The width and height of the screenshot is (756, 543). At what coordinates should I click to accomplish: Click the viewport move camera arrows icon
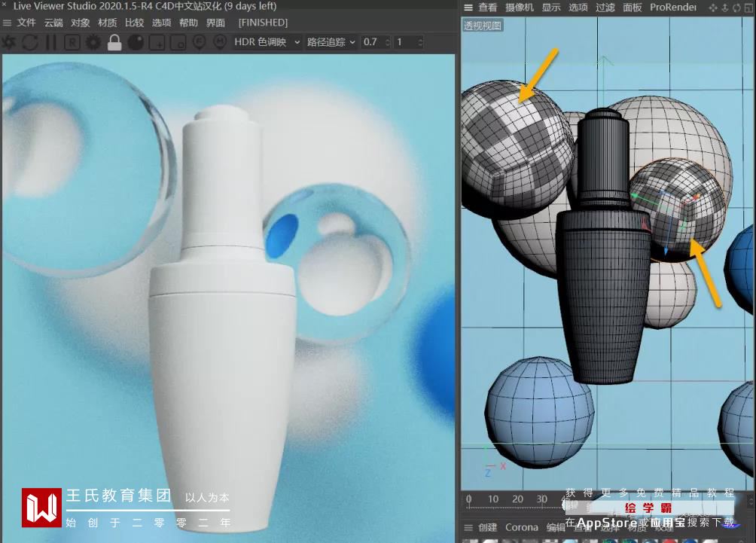pyautogui.click(x=713, y=8)
